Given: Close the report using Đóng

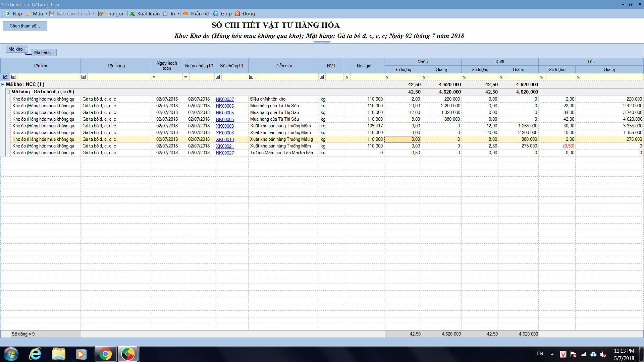Looking at the screenshot, I should [245, 14].
